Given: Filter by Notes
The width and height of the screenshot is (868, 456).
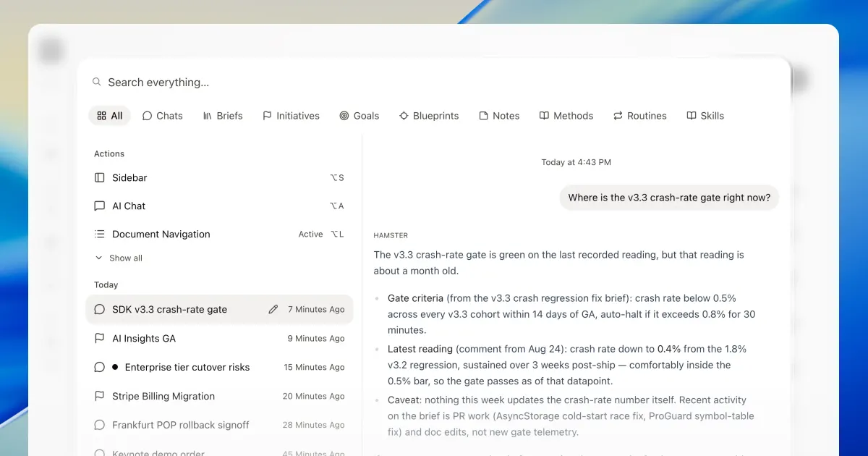Looking at the screenshot, I should pyautogui.click(x=499, y=116).
